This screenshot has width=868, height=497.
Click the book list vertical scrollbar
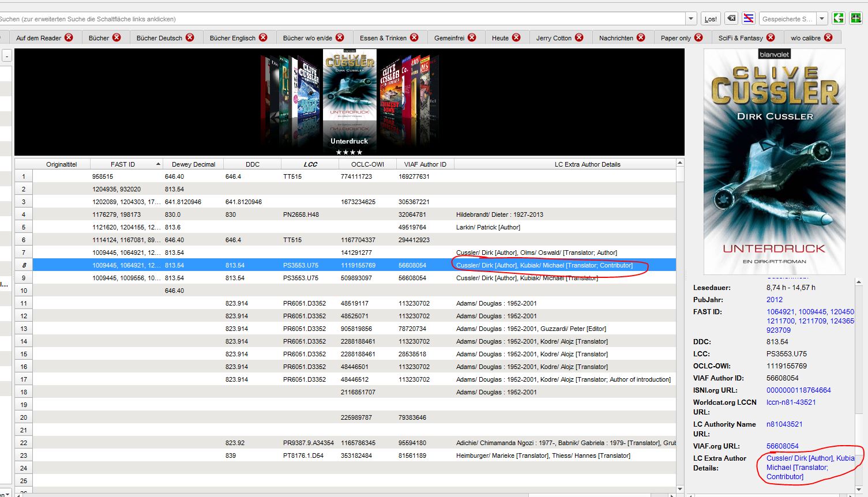pyautogui.click(x=680, y=326)
